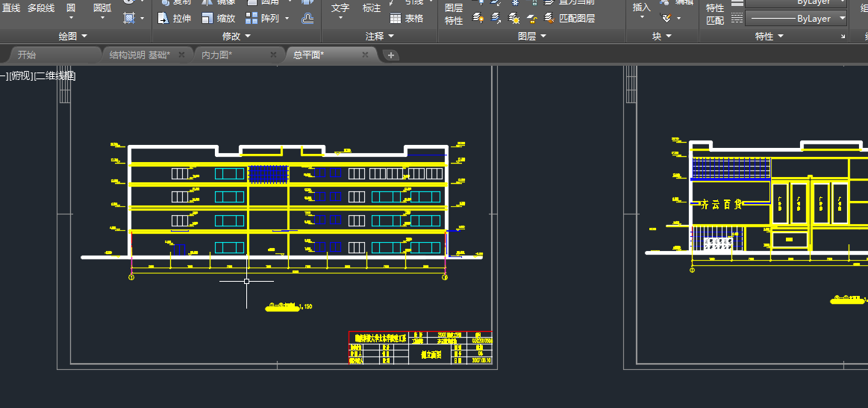Insert a table with 表格 icon
The height and width of the screenshot is (408, 868).
[x=396, y=18]
